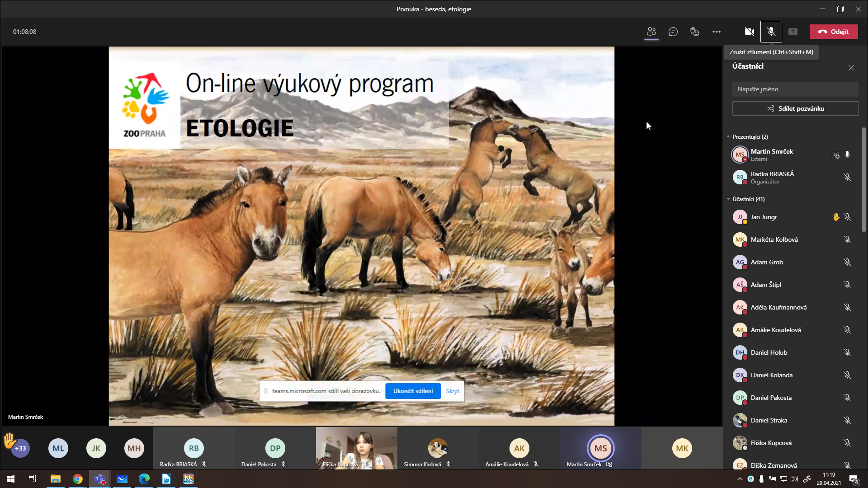Open the reactions and raise-hand icon
The height and width of the screenshot is (488, 868).
click(x=695, y=32)
